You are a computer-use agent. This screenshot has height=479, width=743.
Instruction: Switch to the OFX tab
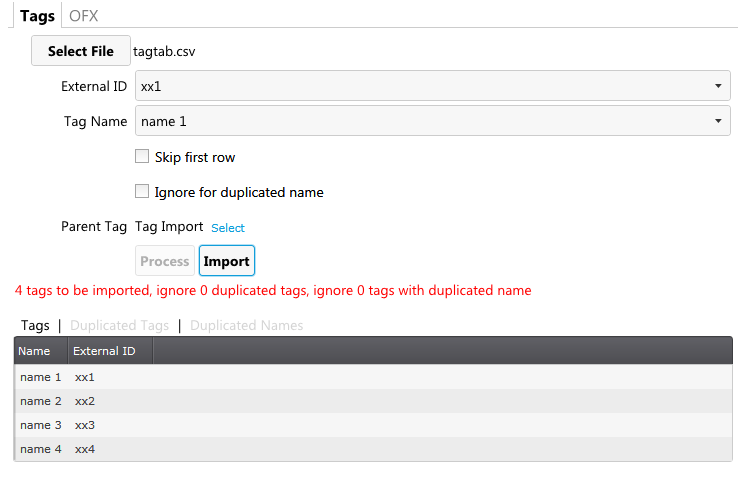pyautogui.click(x=83, y=16)
